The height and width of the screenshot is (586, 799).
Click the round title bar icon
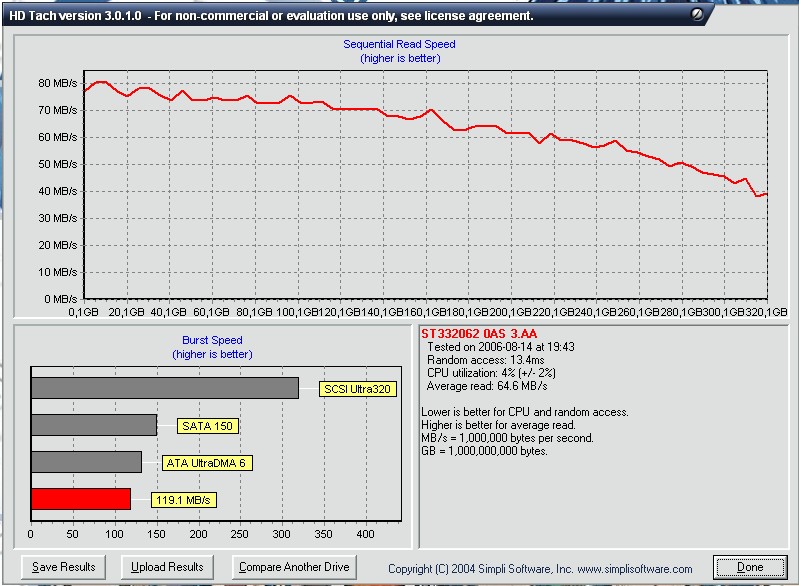point(697,14)
